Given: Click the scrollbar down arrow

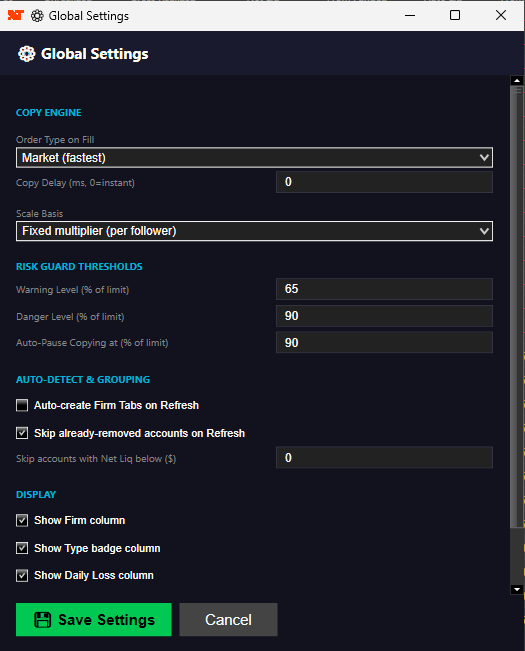Looking at the screenshot, I should (517, 589).
